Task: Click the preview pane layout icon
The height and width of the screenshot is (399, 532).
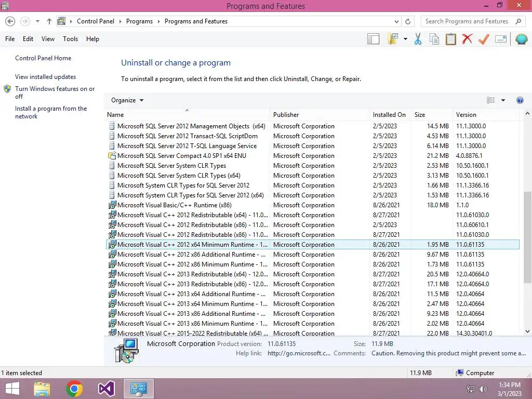Action: pos(373,39)
